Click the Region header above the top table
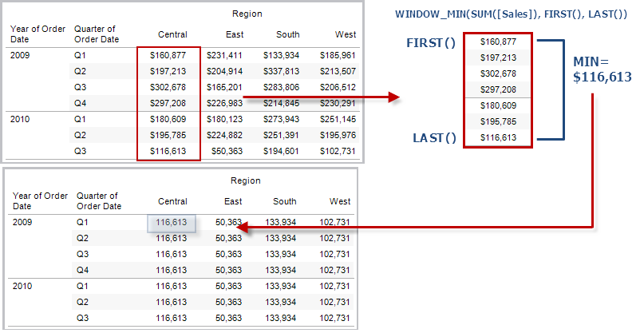 click(x=247, y=14)
